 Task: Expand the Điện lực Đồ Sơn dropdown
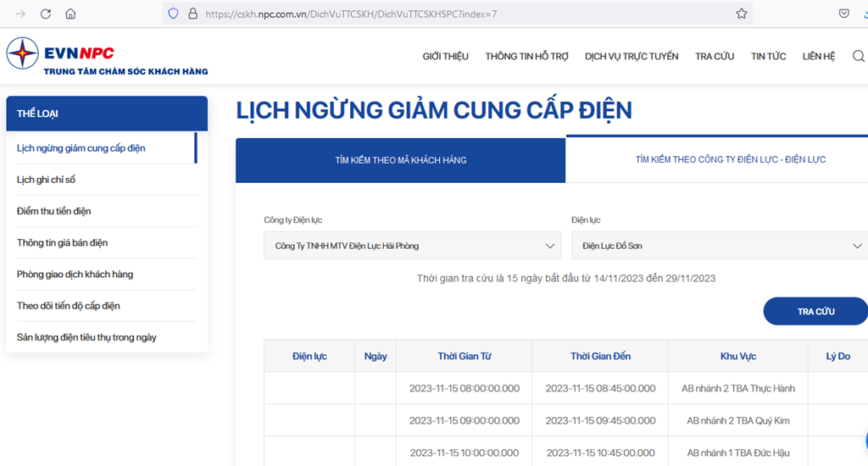720,245
